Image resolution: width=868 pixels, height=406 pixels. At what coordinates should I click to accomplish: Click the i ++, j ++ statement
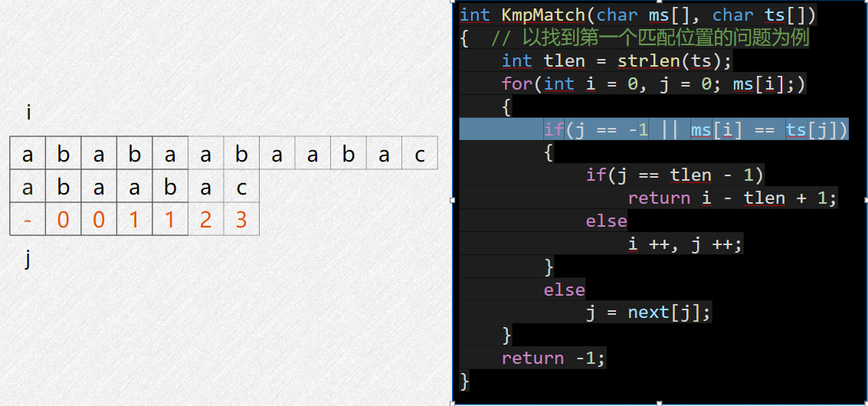tap(685, 244)
